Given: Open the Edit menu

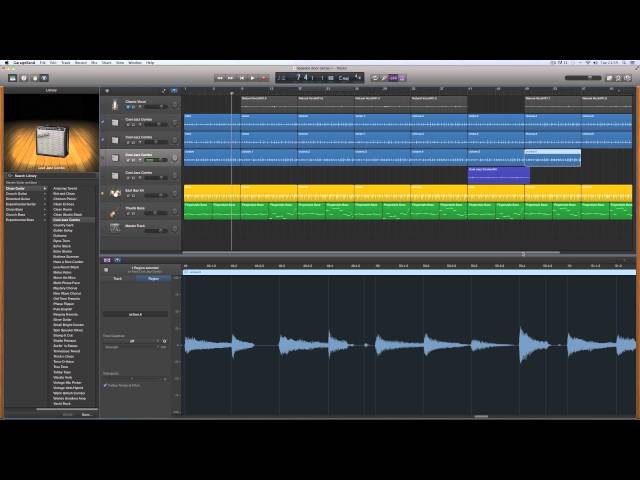Looking at the screenshot, I should pyautogui.click(x=53, y=63).
